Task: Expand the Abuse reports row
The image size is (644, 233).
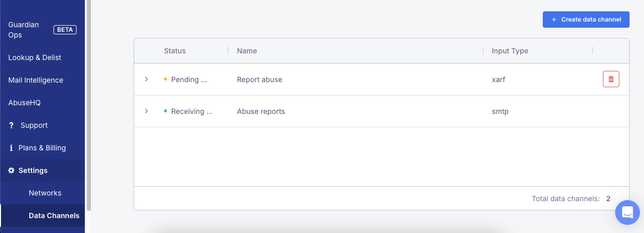Action: [146, 111]
